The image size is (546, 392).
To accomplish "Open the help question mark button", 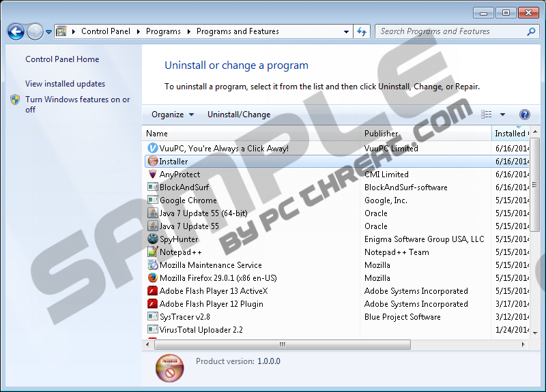I will [524, 115].
